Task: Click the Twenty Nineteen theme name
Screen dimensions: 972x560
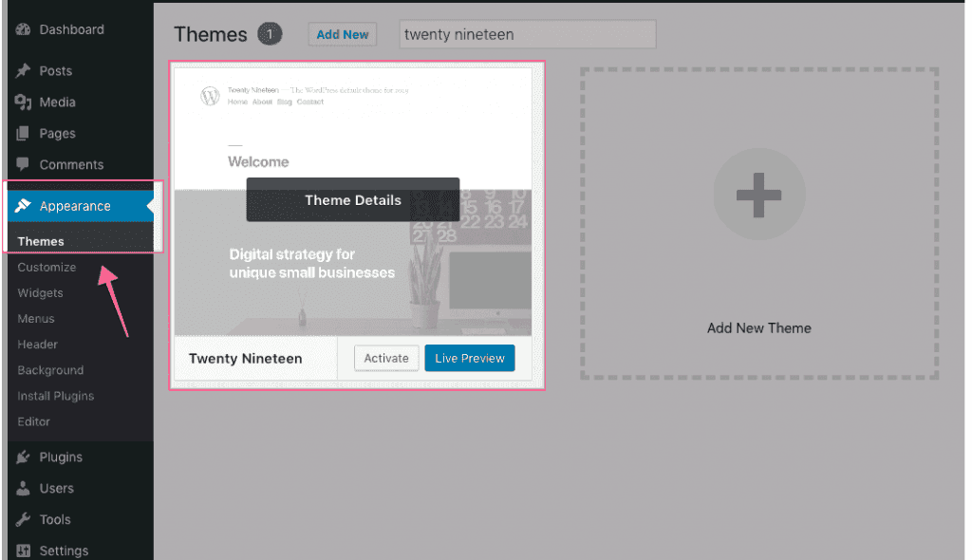Action: [x=246, y=359]
